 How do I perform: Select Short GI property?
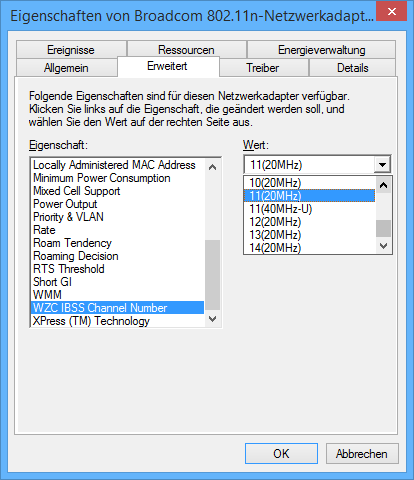tap(118, 282)
